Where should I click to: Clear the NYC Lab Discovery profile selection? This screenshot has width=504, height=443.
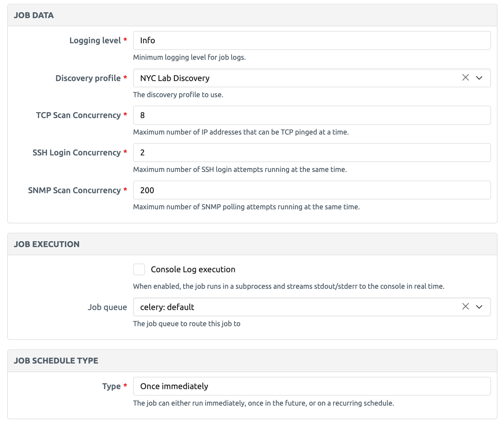tap(465, 78)
